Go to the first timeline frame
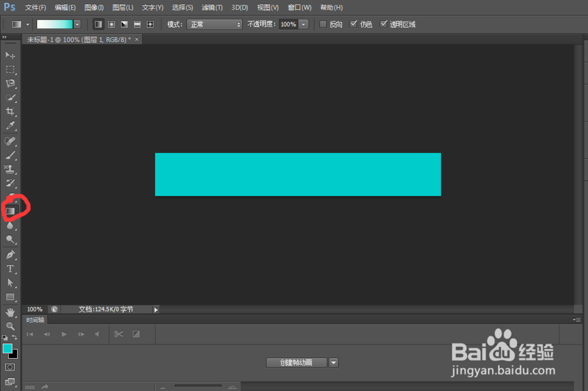 30,334
